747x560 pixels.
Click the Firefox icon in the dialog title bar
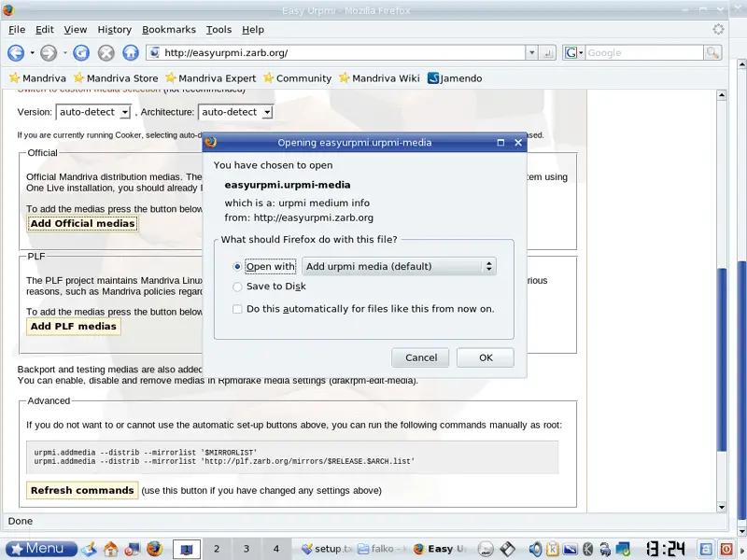(211, 143)
